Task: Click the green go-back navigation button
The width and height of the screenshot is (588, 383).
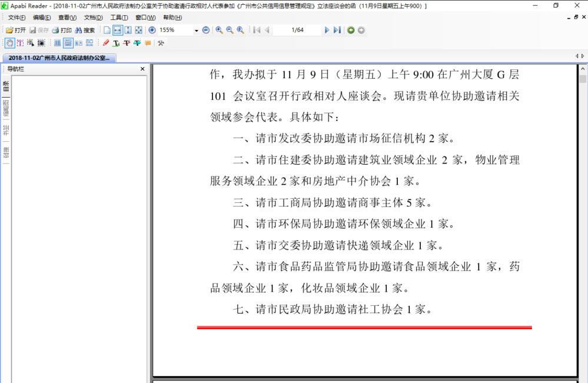Action: [x=351, y=30]
